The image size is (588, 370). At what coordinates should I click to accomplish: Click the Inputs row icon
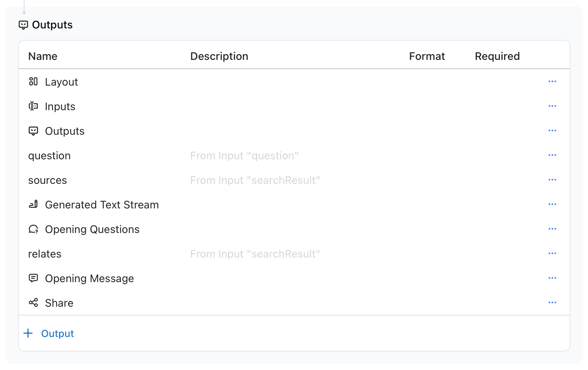pyautogui.click(x=33, y=106)
